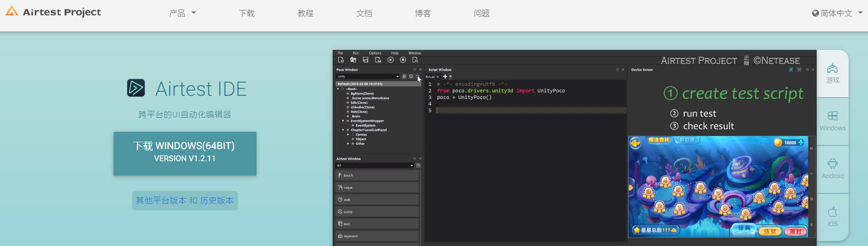
Task: Click the plus new-tab button in Script Window
Action: click(x=445, y=76)
